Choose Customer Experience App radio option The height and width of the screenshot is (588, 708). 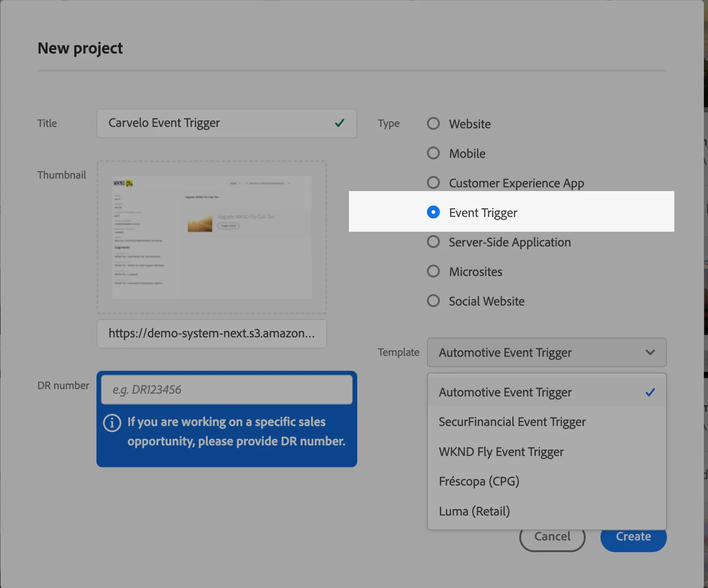(433, 183)
